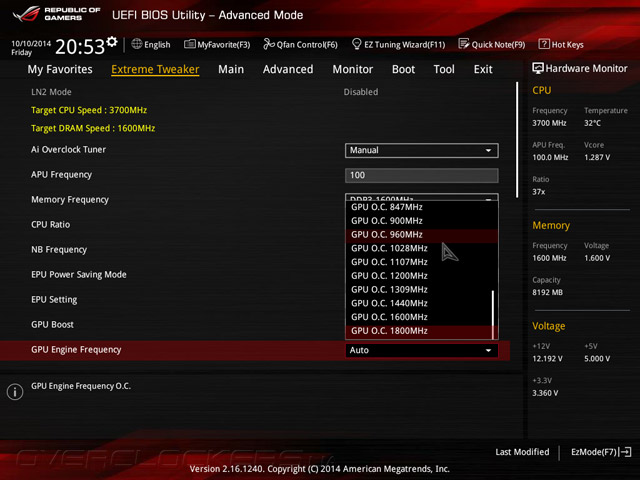Click the 20:53 clock display
The height and width of the screenshot is (480, 640).
click(x=80, y=47)
